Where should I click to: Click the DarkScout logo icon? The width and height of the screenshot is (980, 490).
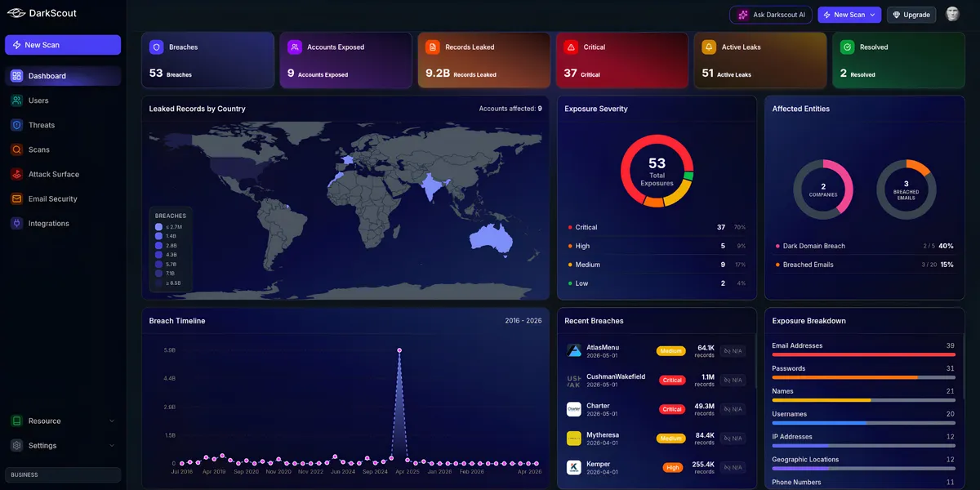(x=16, y=14)
